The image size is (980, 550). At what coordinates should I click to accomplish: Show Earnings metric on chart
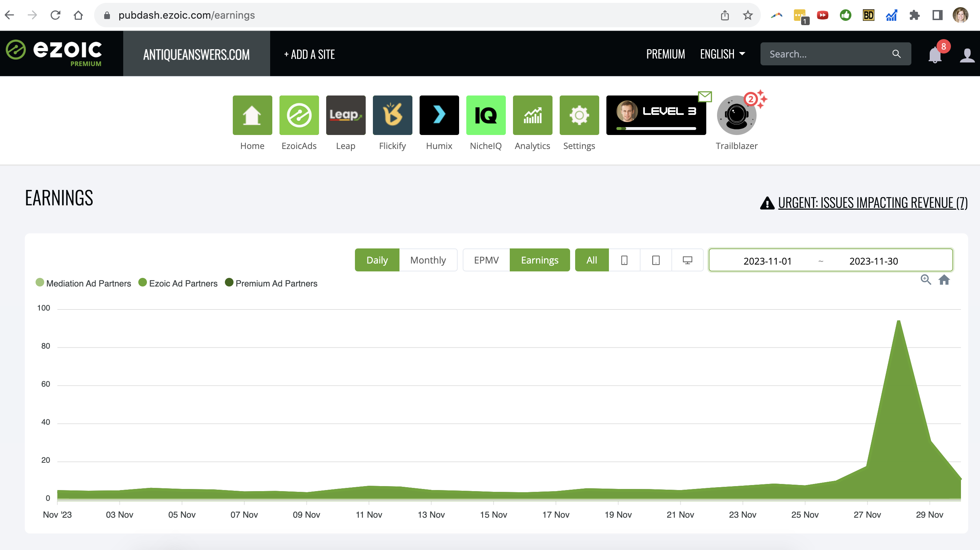[540, 260]
